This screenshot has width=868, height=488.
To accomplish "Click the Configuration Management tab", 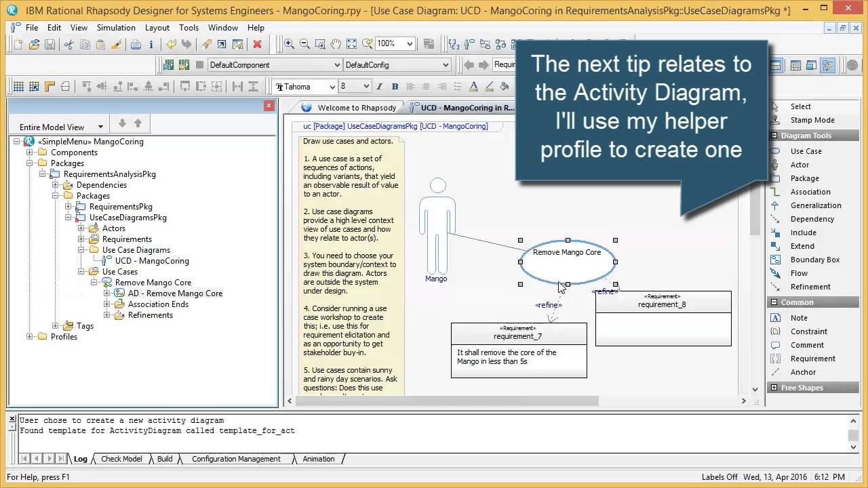I will pyautogui.click(x=236, y=459).
